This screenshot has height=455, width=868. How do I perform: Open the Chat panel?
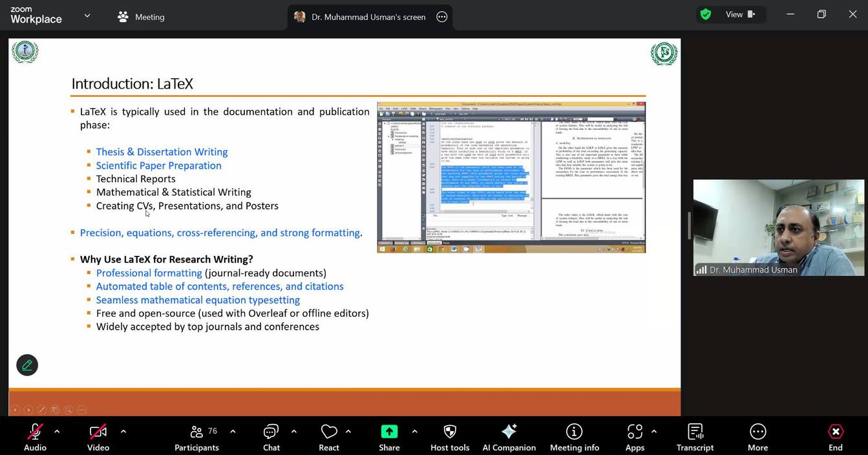271,436
